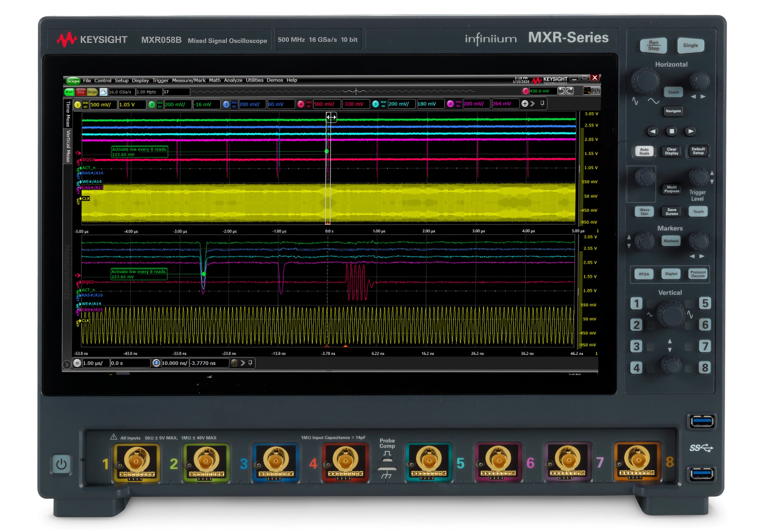Open the File menu
Screen dimensions: 764x532
tap(87, 80)
